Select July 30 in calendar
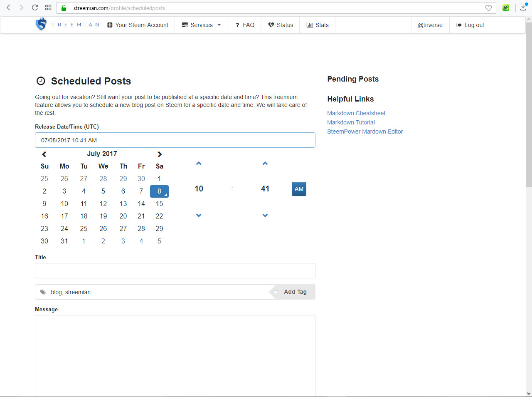Screen dimensions: 532x397 point(44,241)
